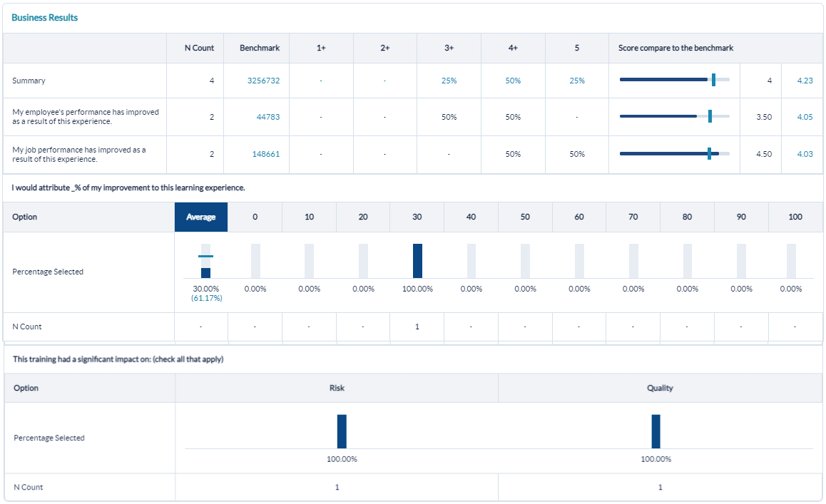Click the Quality column header
Image resolution: width=826 pixels, height=504 pixels.
[660, 388]
